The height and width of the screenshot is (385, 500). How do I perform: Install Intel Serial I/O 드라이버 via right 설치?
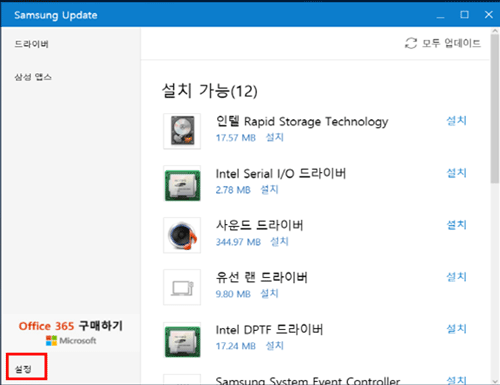click(x=456, y=173)
